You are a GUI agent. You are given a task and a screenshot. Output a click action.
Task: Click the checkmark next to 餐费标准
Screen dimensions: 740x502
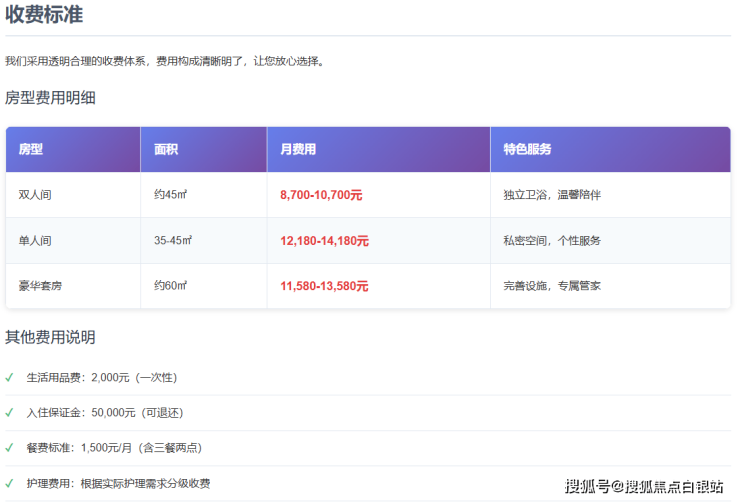(9, 447)
